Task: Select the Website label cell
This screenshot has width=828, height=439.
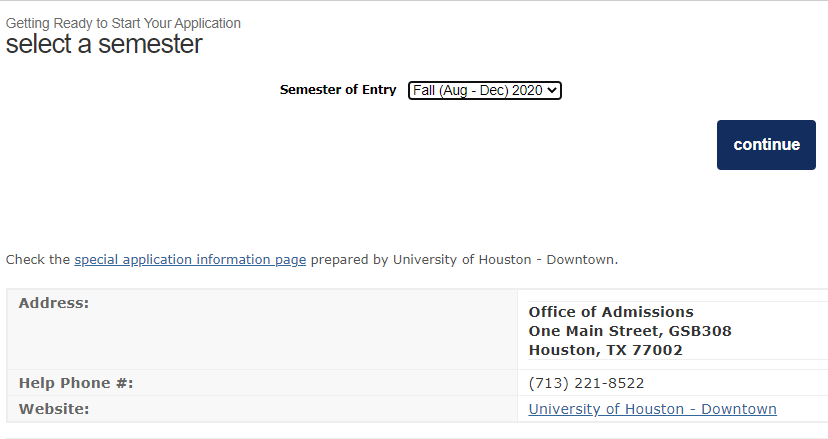Action: click(262, 409)
